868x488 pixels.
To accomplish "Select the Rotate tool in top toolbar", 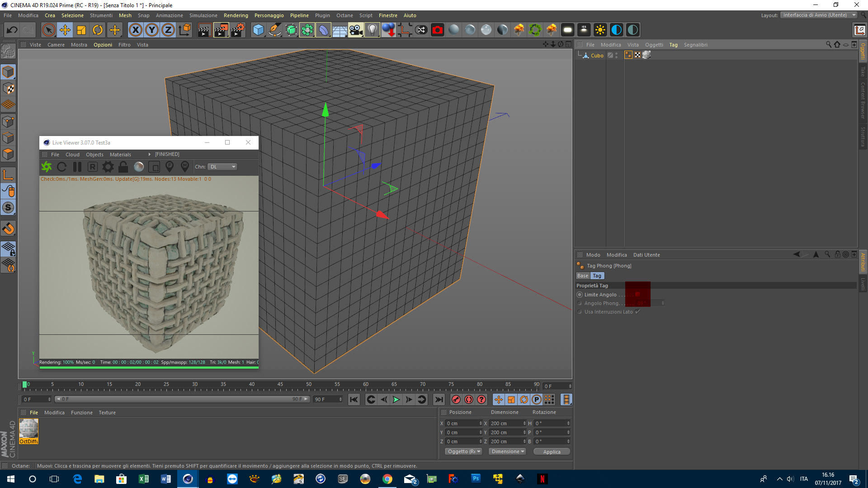I will (x=98, y=30).
